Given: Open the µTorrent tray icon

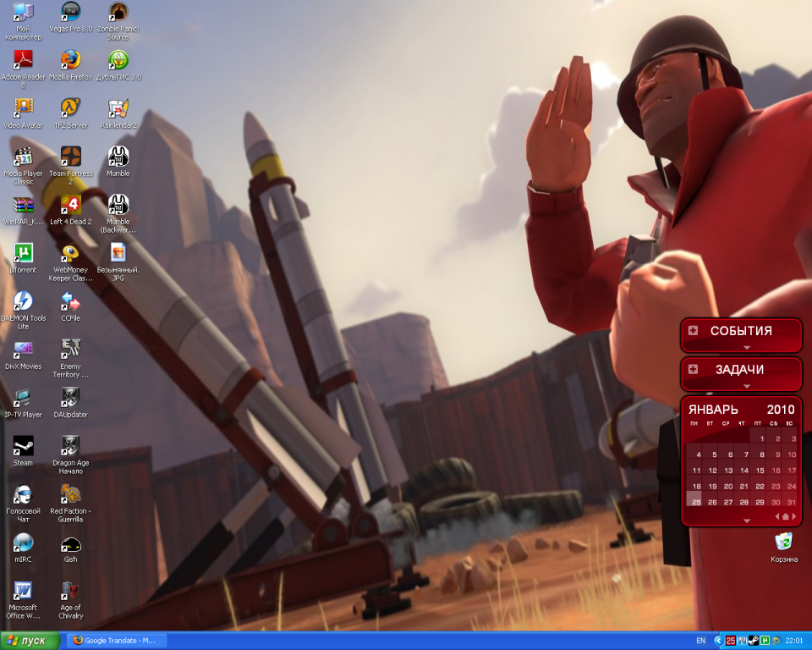Looking at the screenshot, I should point(765,641).
